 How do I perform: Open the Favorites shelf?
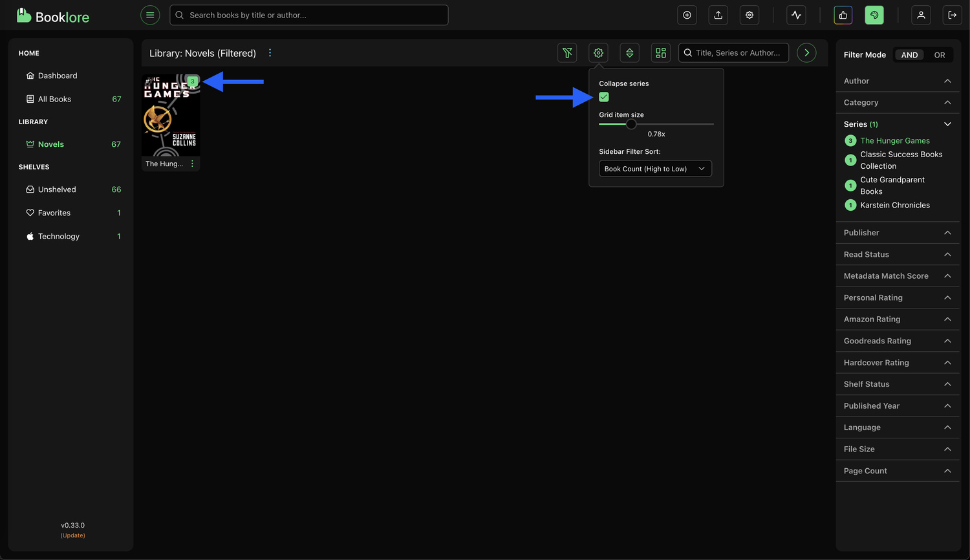coord(54,213)
